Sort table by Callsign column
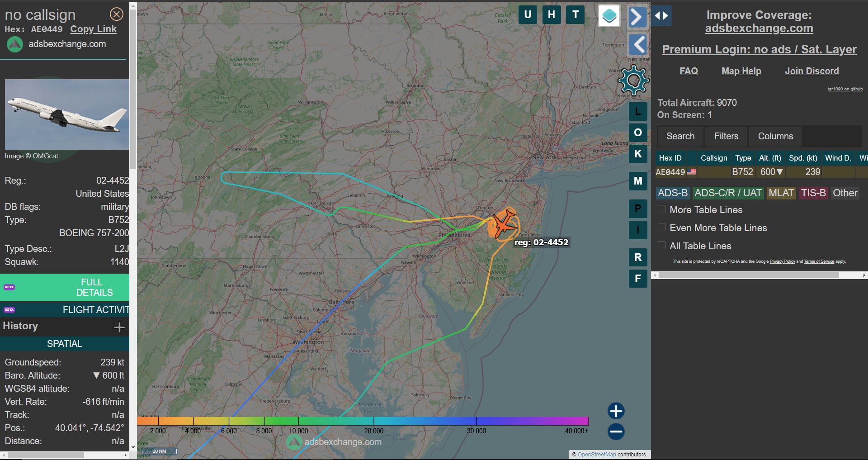 714,158
